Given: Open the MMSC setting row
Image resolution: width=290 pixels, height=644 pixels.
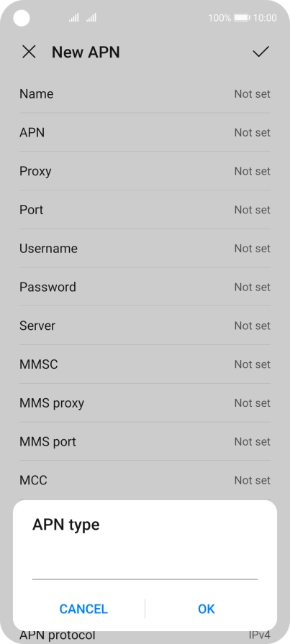Looking at the screenshot, I should 145,364.
